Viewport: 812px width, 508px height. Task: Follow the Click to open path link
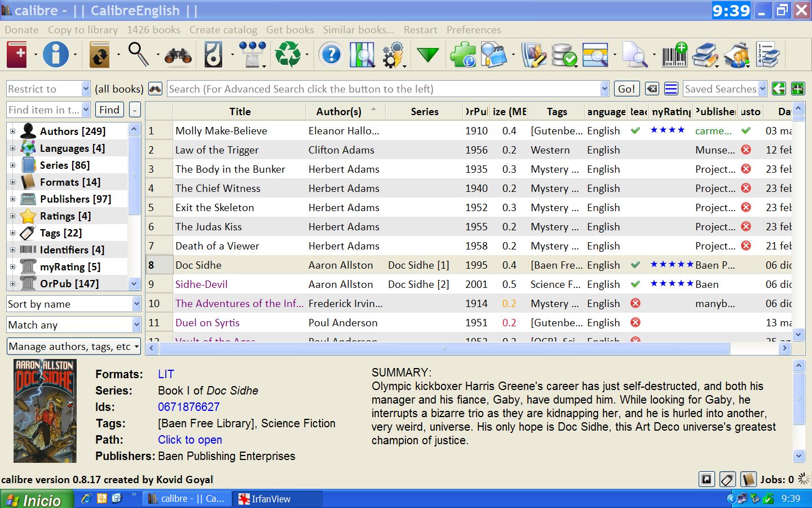(190, 440)
